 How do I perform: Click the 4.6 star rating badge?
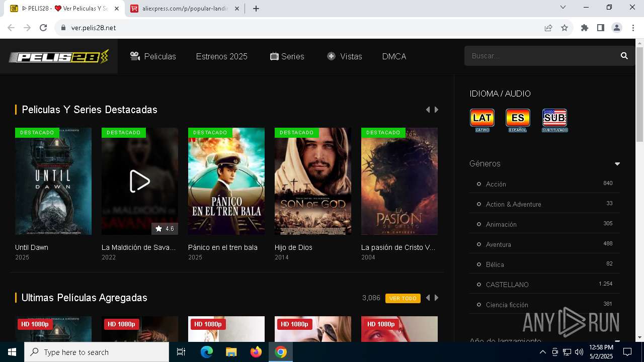165,229
